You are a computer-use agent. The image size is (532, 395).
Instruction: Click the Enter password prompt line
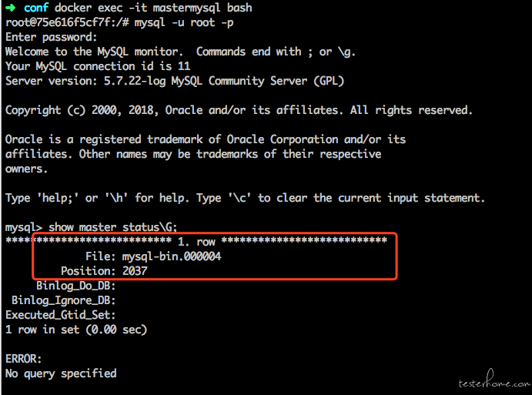tap(52, 37)
